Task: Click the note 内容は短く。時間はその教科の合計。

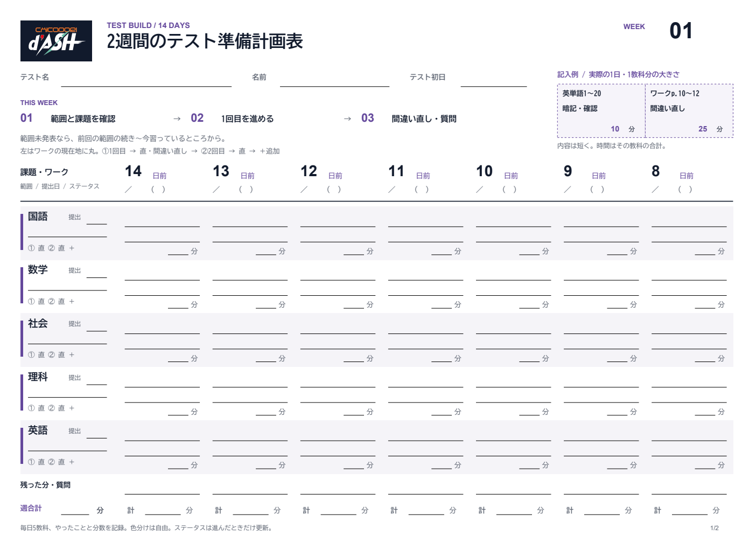Action: point(613,146)
